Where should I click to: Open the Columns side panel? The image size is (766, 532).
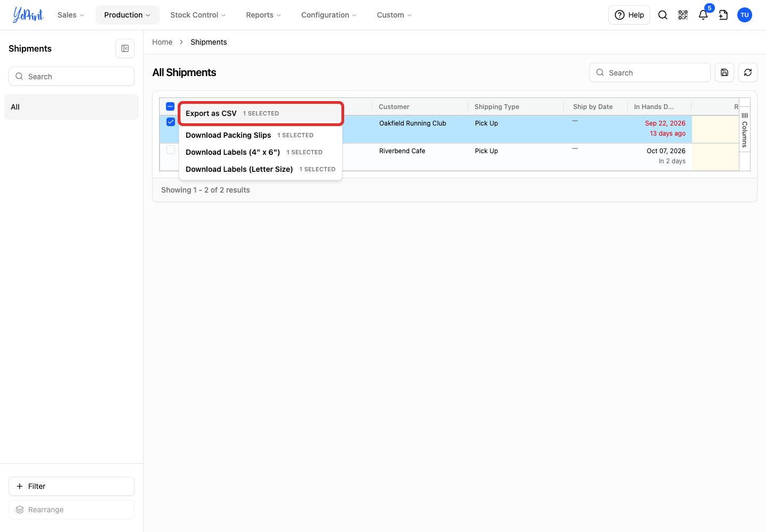[745, 130]
